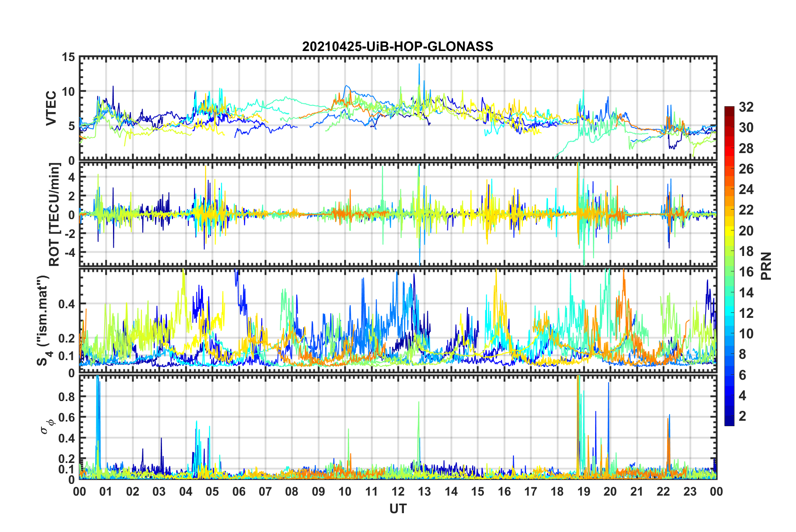Click the plot title 20210425-UiB-HOP-GLONASS

[x=398, y=46]
